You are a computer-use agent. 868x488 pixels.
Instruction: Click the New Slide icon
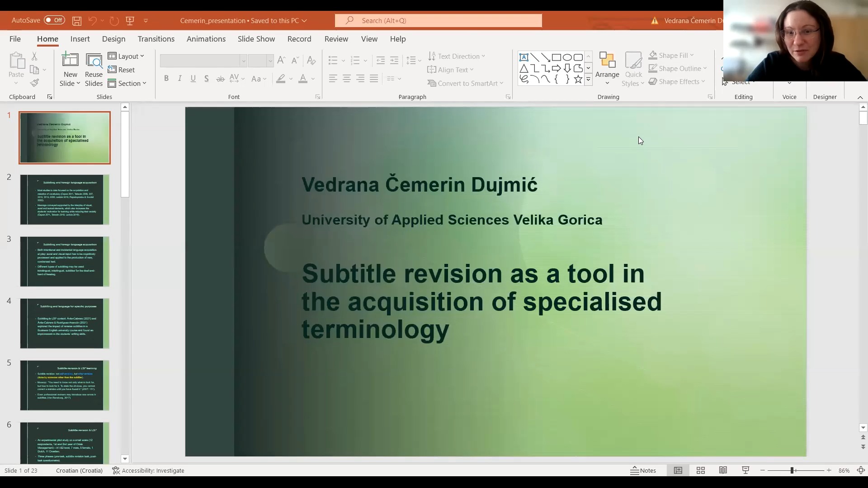(x=70, y=61)
